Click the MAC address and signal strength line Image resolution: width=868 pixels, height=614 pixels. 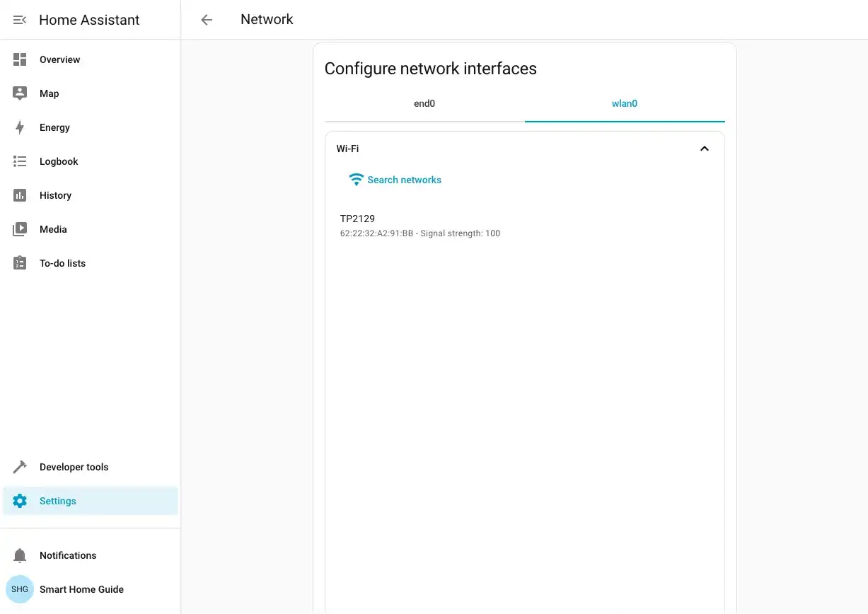(420, 233)
